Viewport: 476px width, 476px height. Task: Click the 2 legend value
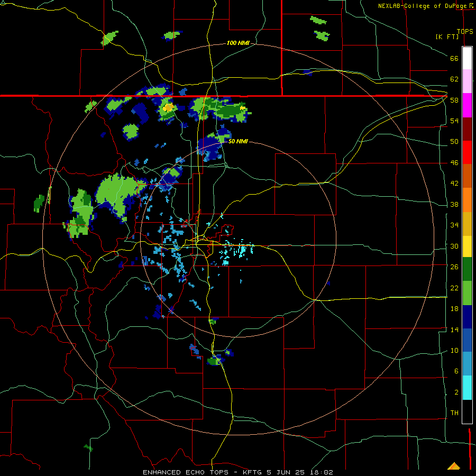pyautogui.click(x=456, y=392)
